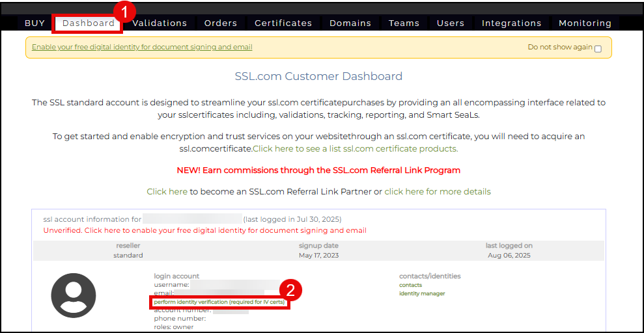Open the ssl.com certificate products list link

click(x=356, y=149)
